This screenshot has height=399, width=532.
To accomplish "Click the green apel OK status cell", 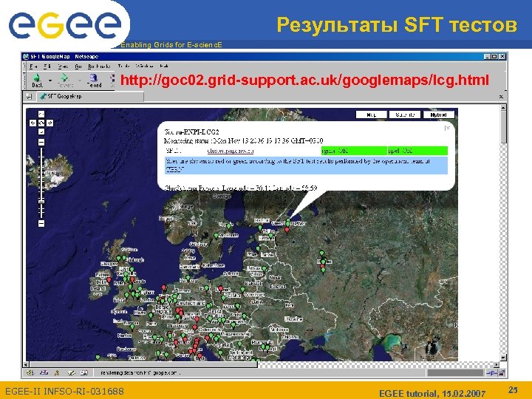I will (x=417, y=151).
